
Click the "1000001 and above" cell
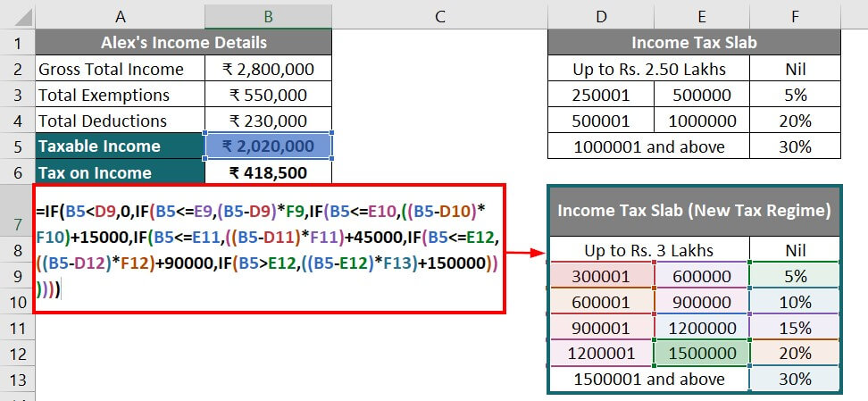pos(649,146)
